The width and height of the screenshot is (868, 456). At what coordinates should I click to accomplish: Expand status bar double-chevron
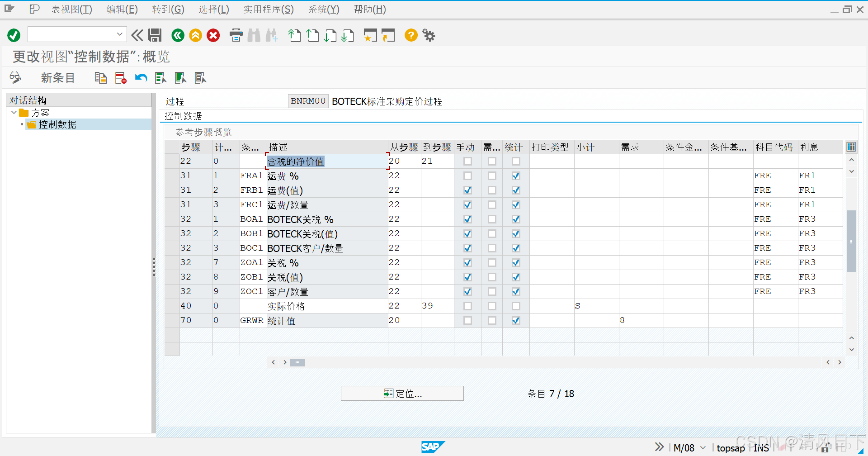pyautogui.click(x=660, y=447)
